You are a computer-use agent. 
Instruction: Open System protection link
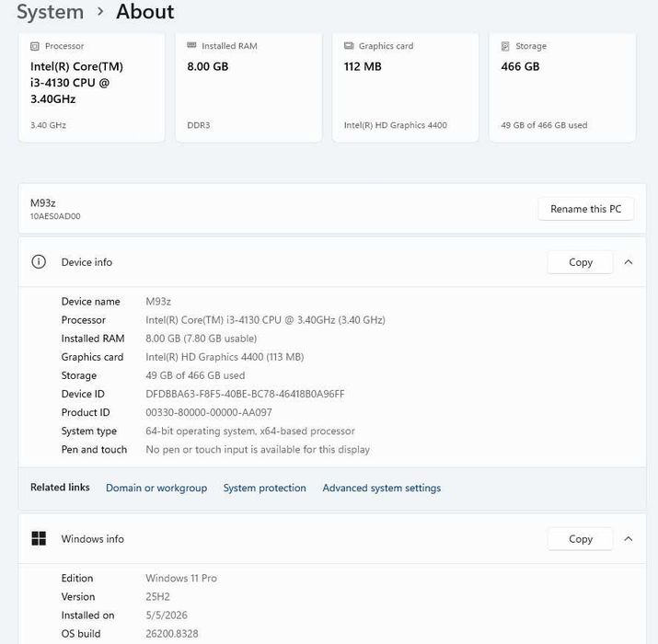pos(265,488)
